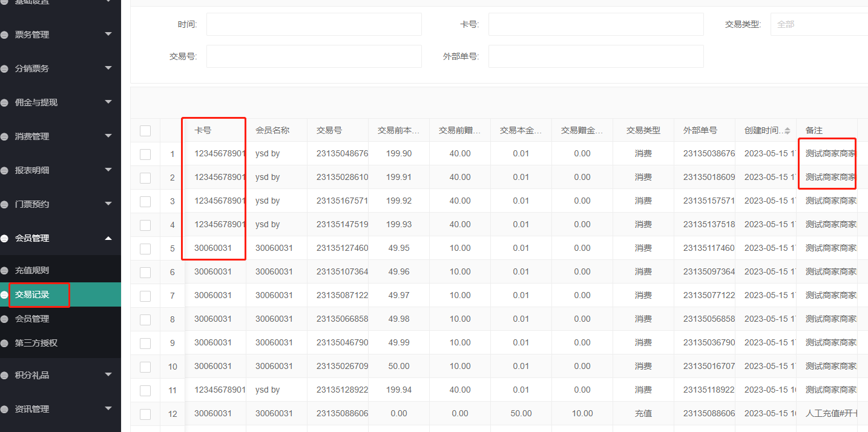Check the checkbox for row 1
868x432 pixels.
145,154
